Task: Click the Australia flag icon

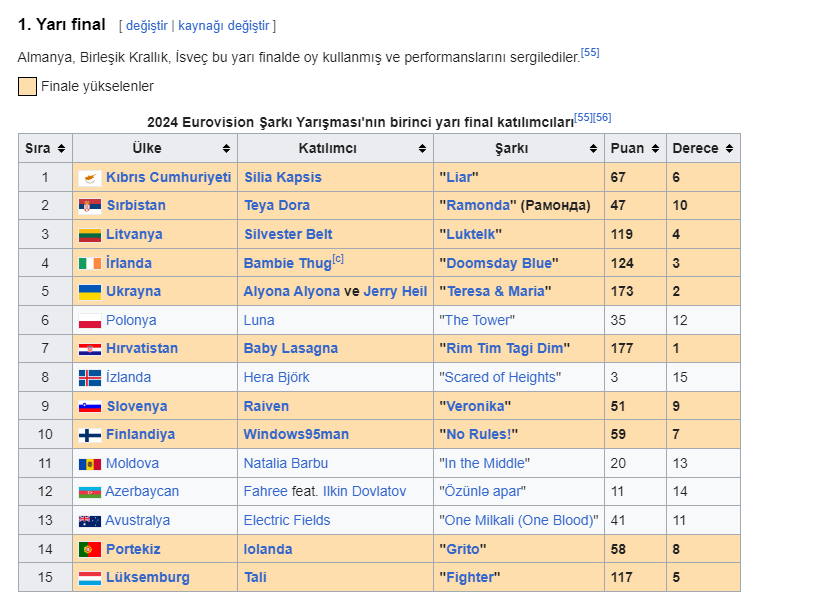Action: coord(90,521)
